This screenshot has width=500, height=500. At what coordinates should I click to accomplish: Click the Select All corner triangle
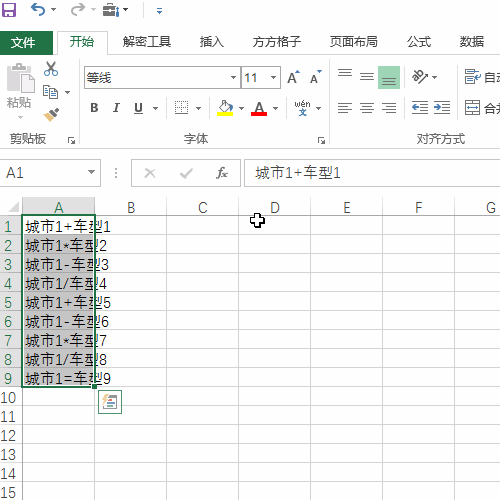click(x=13, y=207)
